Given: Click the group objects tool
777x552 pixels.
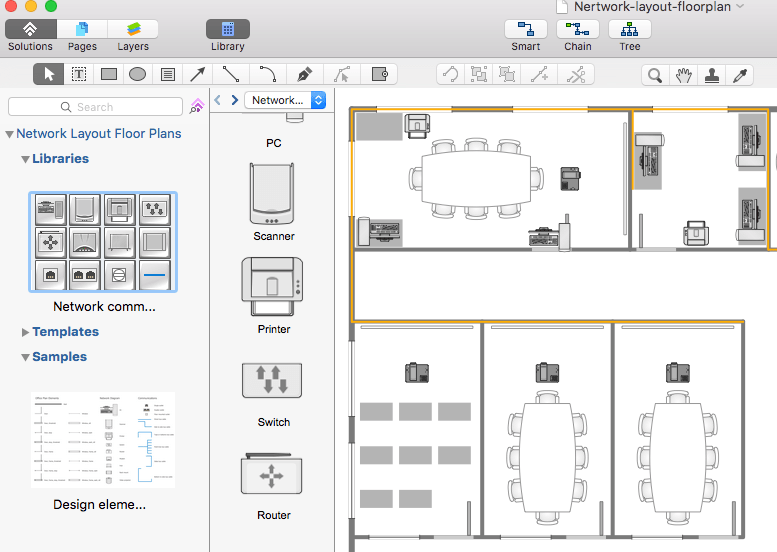Looking at the screenshot, I should pyautogui.click(x=479, y=75).
